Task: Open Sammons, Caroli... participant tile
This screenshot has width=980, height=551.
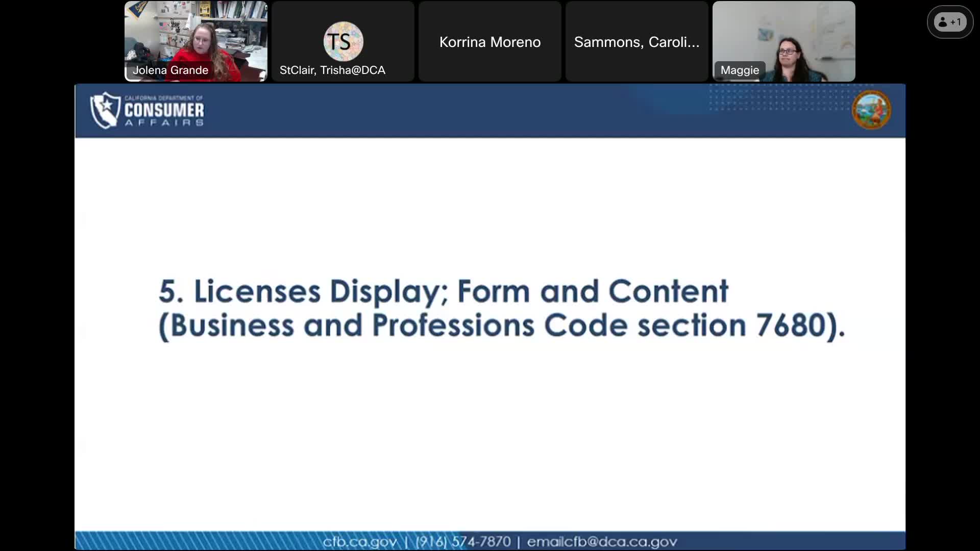Action: click(636, 41)
